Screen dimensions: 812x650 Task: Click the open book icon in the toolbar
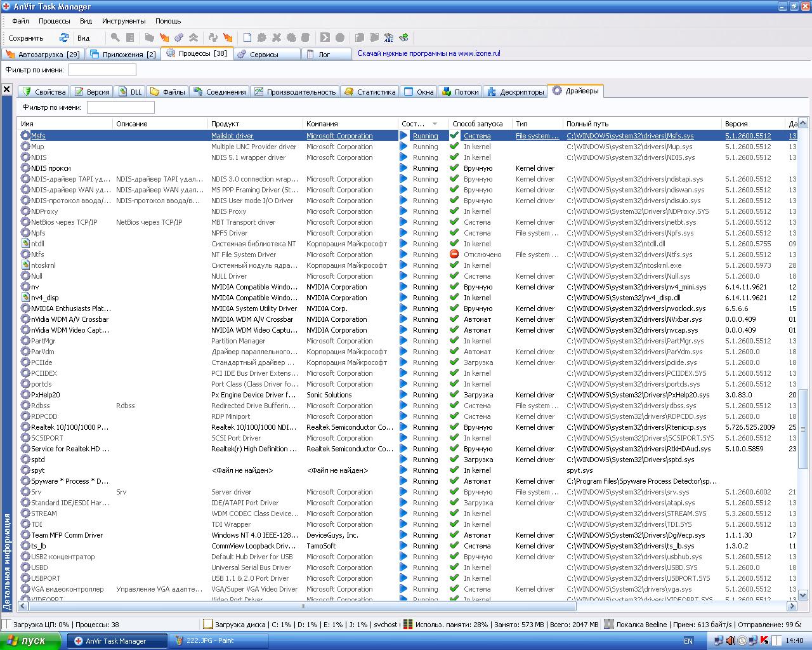tap(374, 38)
